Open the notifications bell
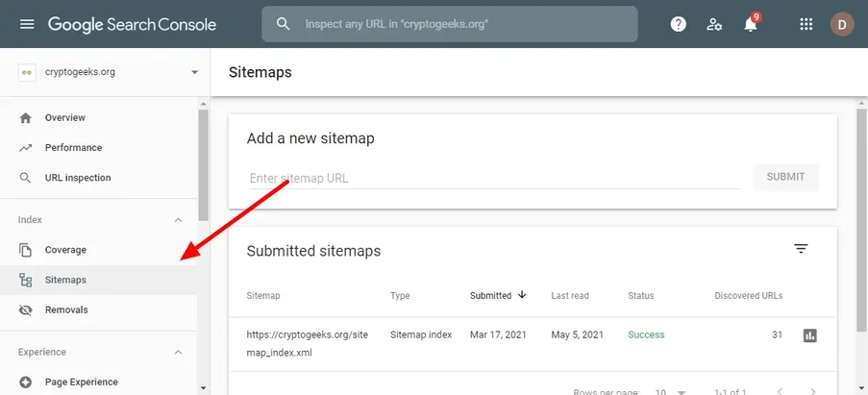 751,24
